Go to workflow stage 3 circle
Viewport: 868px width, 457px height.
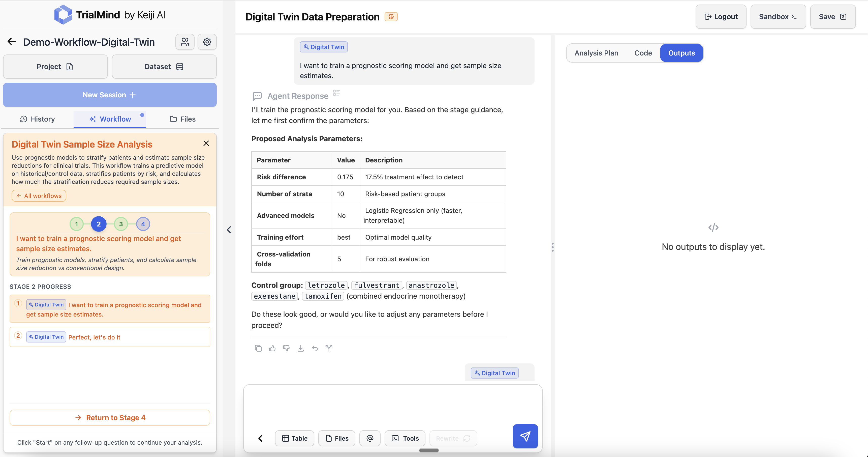(x=121, y=224)
